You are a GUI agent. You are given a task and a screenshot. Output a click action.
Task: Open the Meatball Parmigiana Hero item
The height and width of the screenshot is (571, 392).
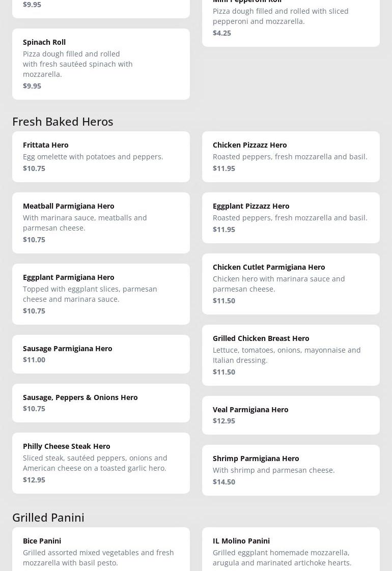point(101,222)
